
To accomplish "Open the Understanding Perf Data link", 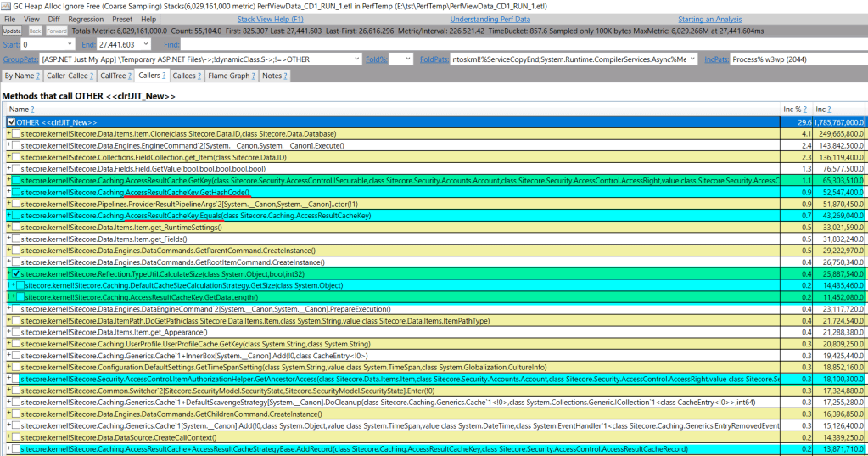I will pos(490,19).
